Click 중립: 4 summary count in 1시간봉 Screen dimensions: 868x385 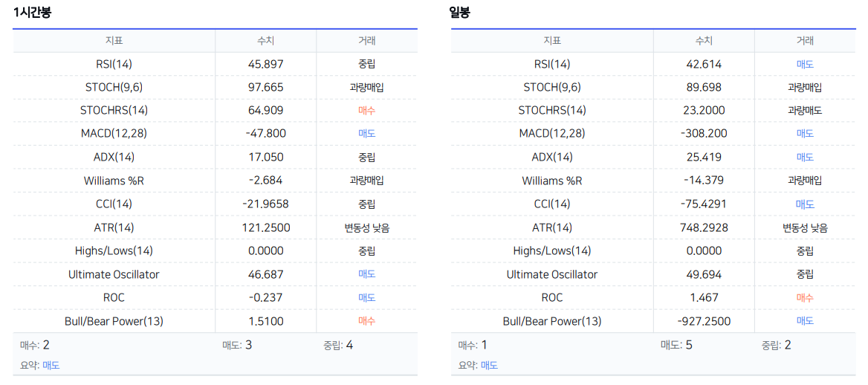click(x=338, y=346)
